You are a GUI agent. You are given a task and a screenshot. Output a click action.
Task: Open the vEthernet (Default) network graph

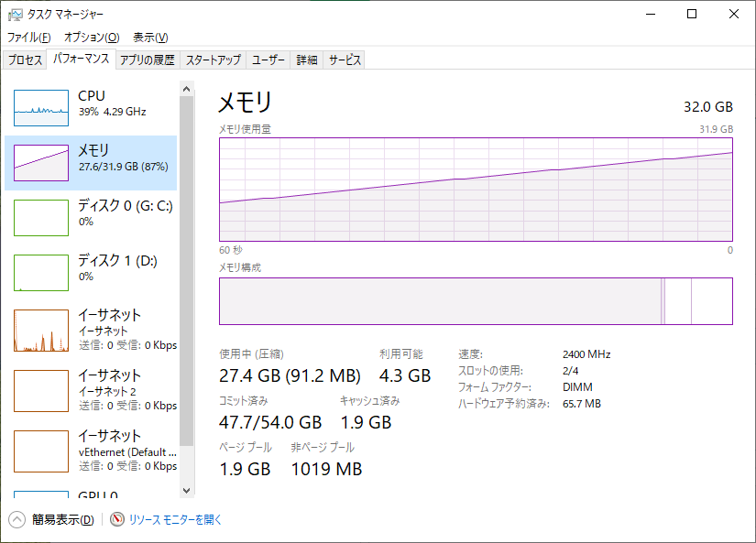[92, 451]
